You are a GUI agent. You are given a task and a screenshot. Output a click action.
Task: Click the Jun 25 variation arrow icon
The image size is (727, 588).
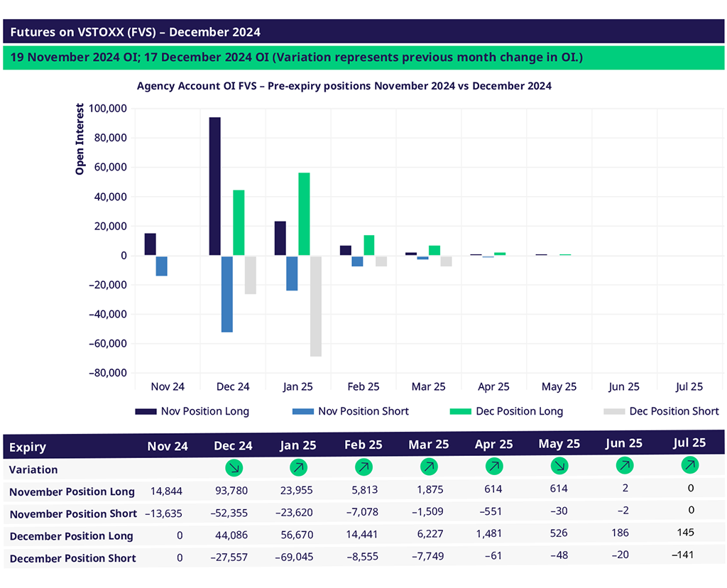pyautogui.click(x=624, y=467)
